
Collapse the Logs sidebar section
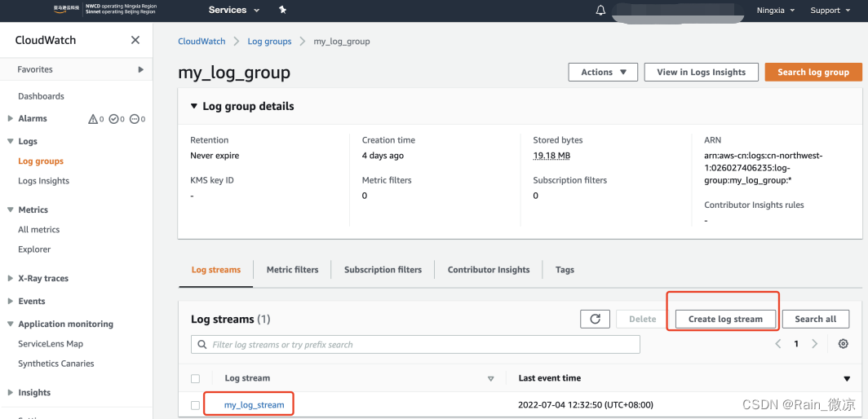(11, 141)
